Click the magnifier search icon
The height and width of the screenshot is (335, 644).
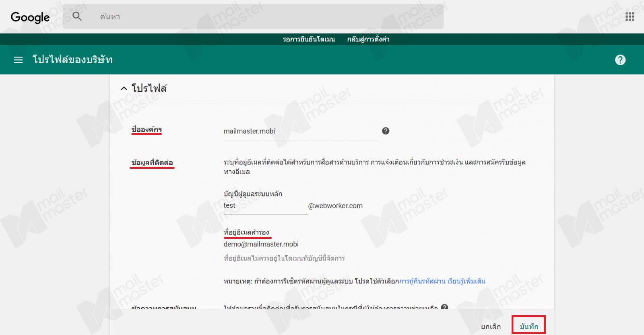[77, 17]
